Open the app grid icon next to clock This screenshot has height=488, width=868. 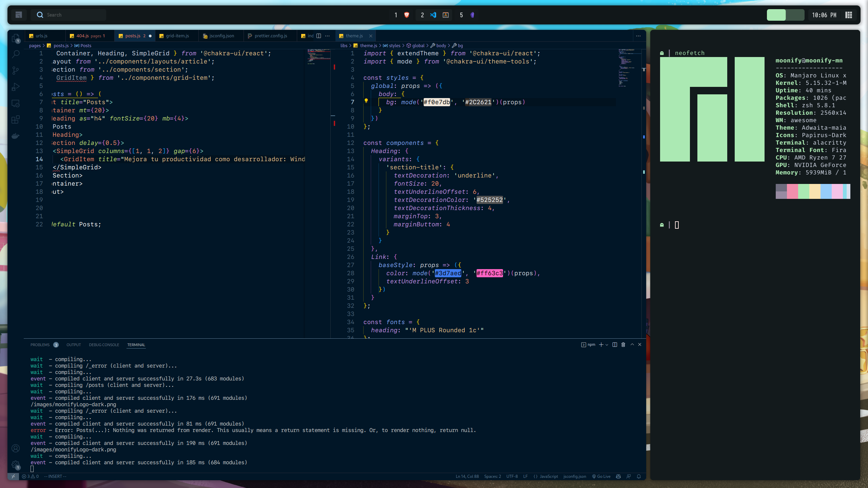click(x=849, y=15)
